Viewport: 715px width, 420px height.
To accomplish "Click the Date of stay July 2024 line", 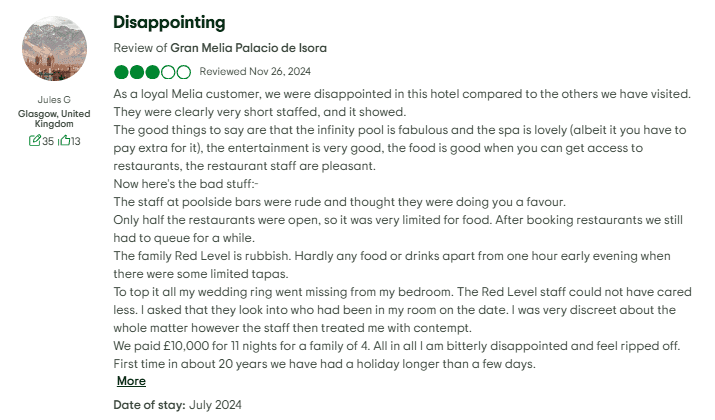I will (177, 405).
